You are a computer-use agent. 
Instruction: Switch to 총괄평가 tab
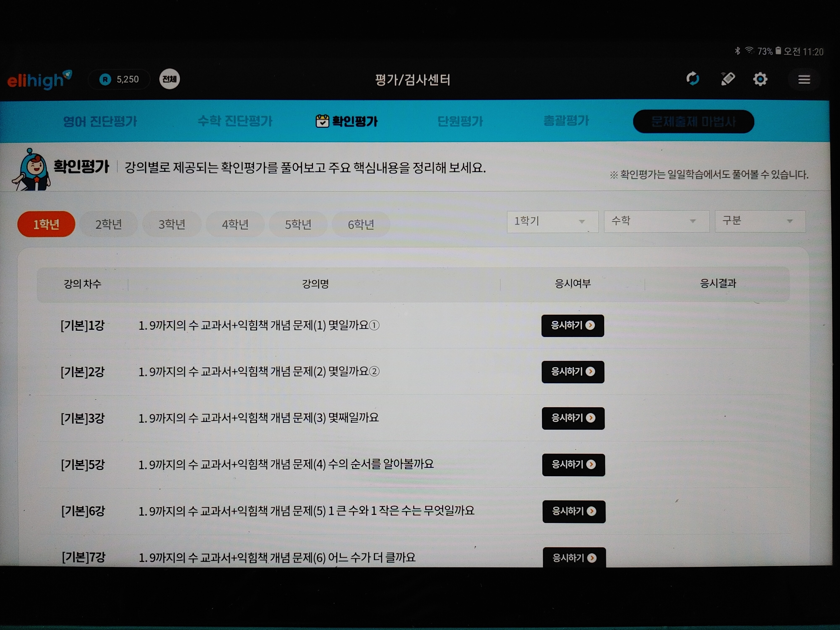click(566, 121)
